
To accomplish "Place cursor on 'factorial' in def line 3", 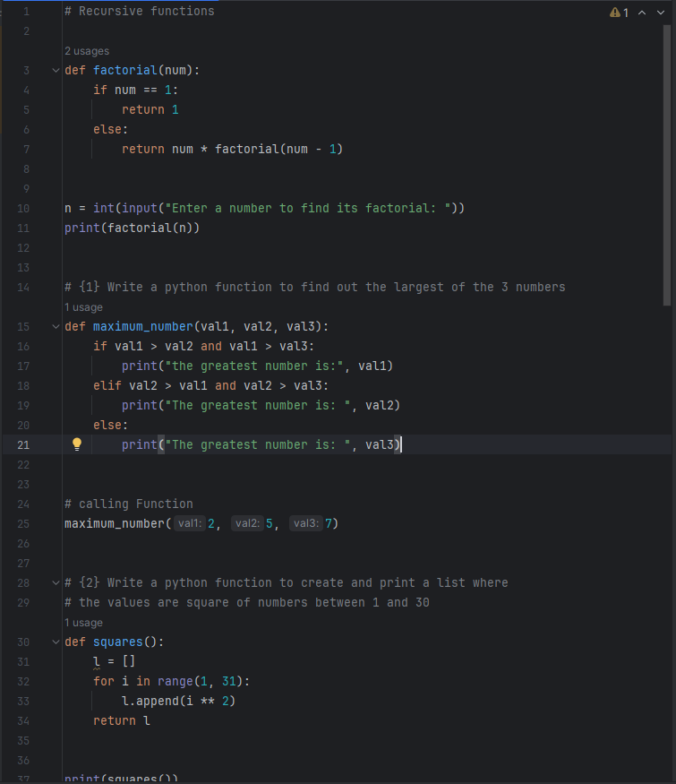I will 125,71.
